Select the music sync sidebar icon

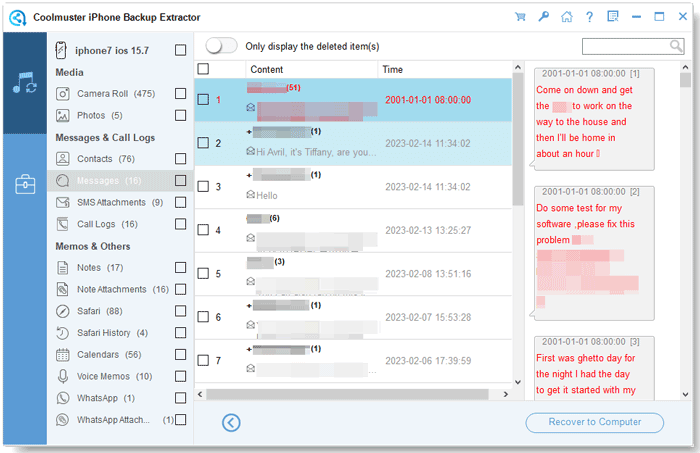25,83
